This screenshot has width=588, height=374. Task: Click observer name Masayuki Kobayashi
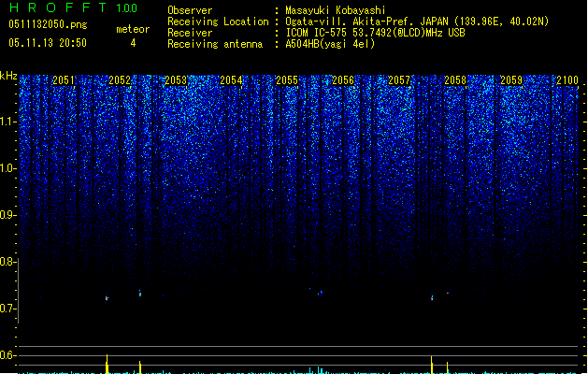click(336, 10)
